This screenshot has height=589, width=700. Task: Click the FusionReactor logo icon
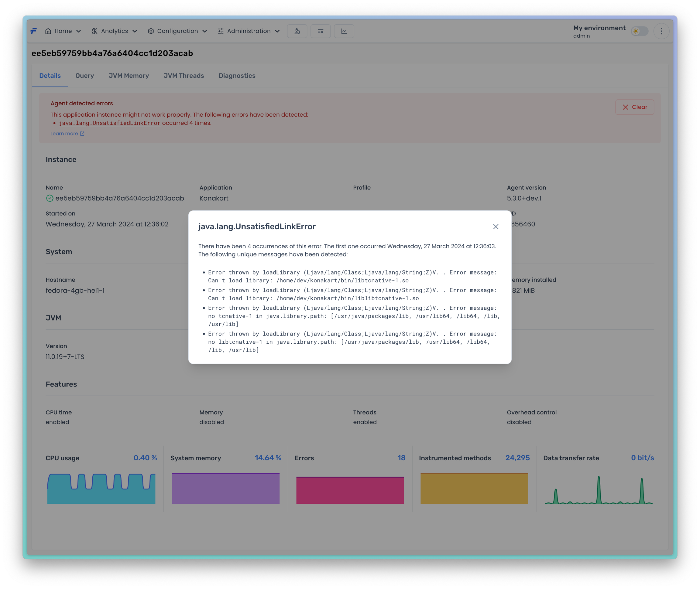tap(33, 31)
